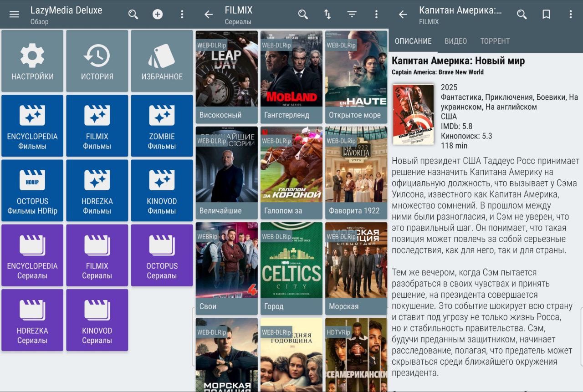
Task: Search in the LazyMedia Deluxe overview panel
Action: tap(133, 14)
